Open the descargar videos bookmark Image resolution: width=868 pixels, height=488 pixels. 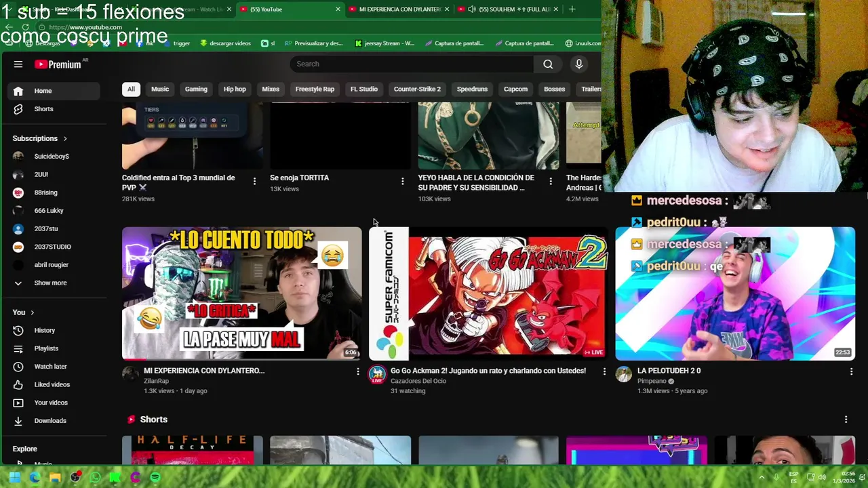(226, 43)
